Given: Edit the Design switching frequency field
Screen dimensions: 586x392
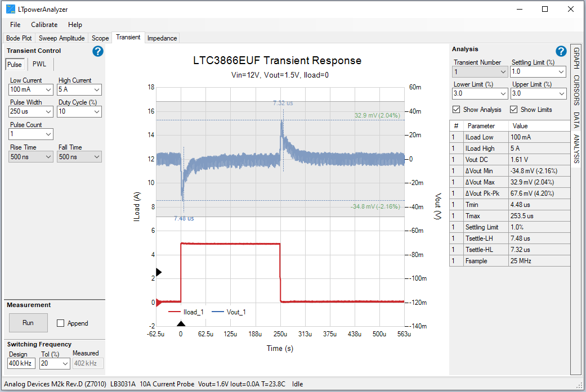Looking at the screenshot, I should 20,363.
